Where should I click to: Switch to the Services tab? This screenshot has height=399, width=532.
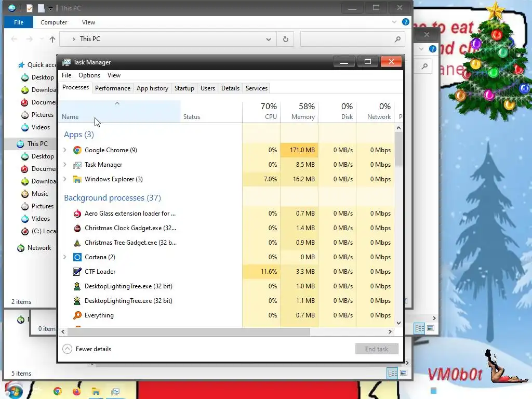(x=257, y=88)
